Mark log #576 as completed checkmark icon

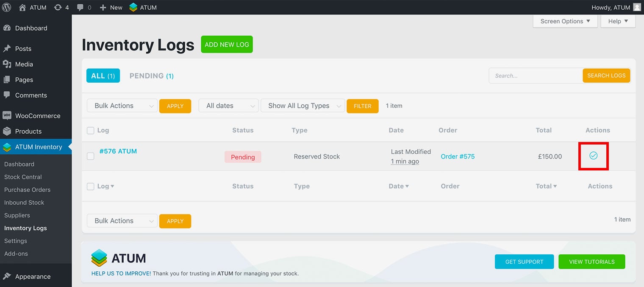pyautogui.click(x=593, y=156)
